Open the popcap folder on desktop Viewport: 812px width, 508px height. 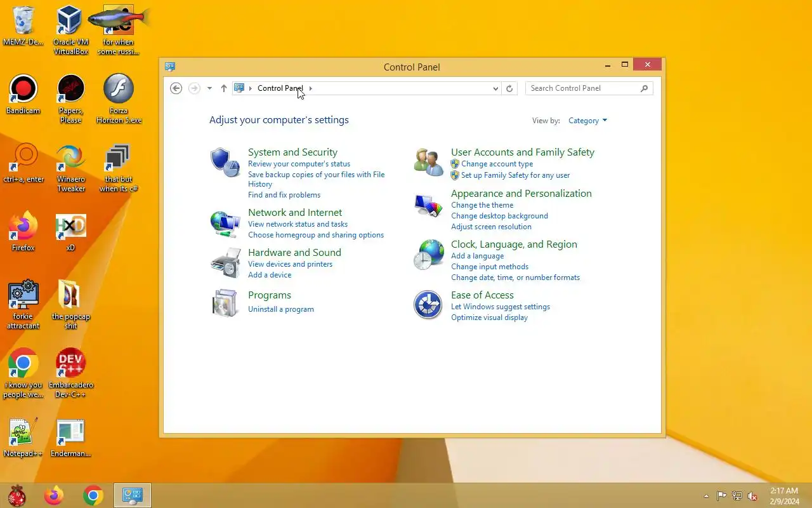pos(70,305)
